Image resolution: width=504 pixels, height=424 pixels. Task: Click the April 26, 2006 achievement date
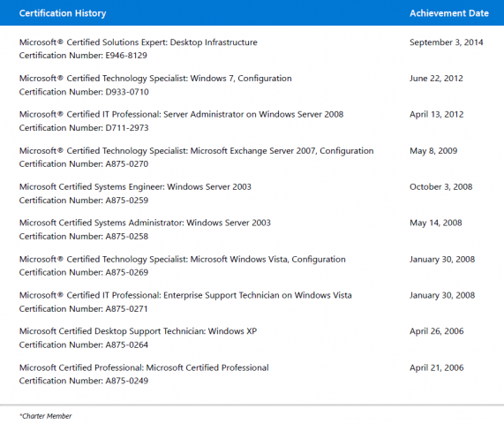[x=437, y=331]
